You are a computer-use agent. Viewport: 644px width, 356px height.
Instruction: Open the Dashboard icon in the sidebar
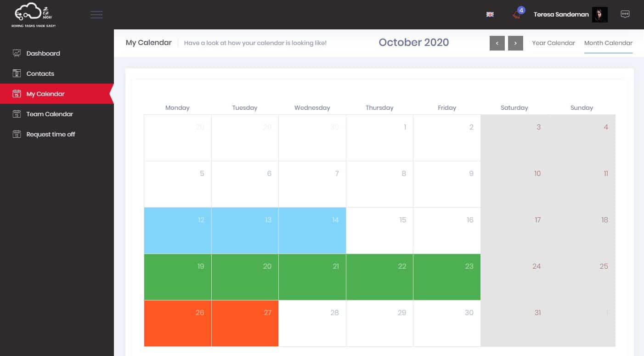tap(16, 53)
